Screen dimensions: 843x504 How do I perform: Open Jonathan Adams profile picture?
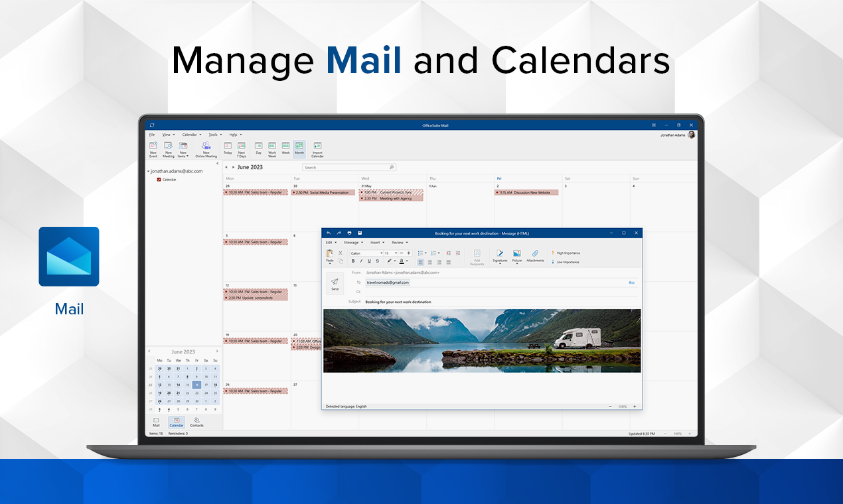pos(692,135)
